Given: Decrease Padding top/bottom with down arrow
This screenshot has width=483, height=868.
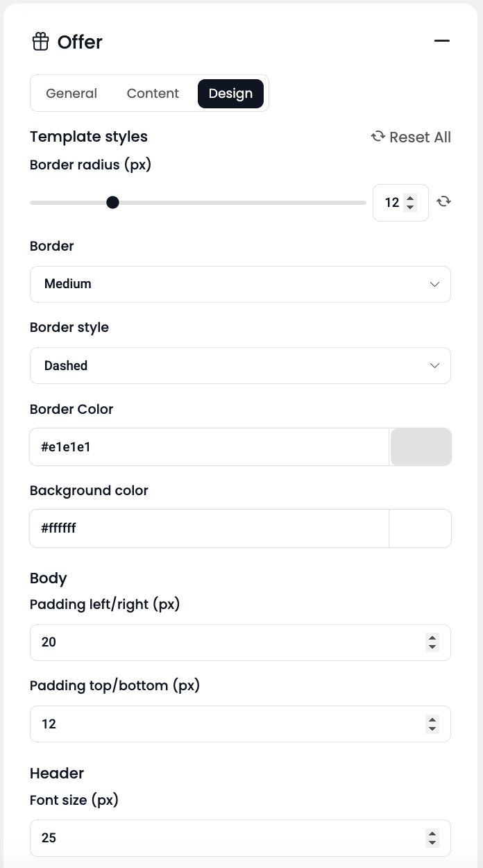Looking at the screenshot, I should [x=432, y=728].
